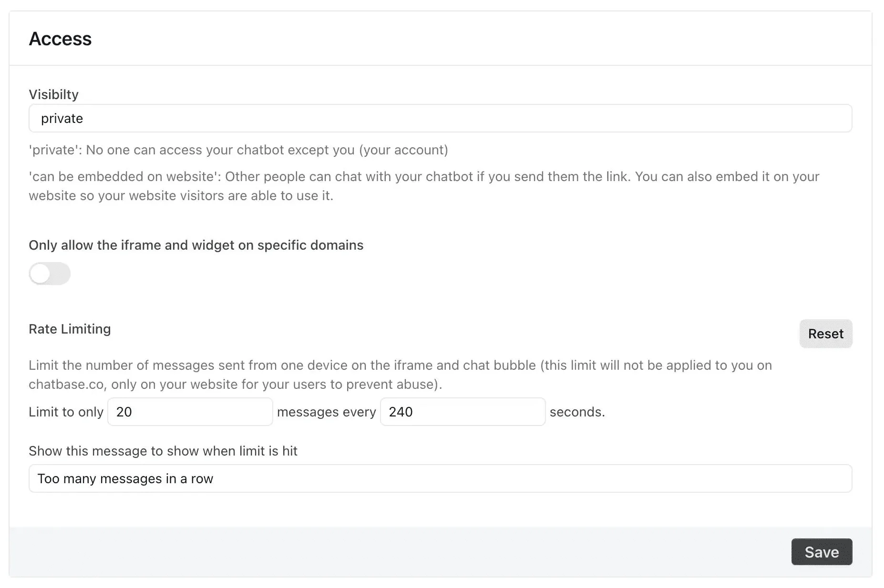Save the access settings
Image resolution: width=884 pixels, height=588 pixels.
pos(821,552)
